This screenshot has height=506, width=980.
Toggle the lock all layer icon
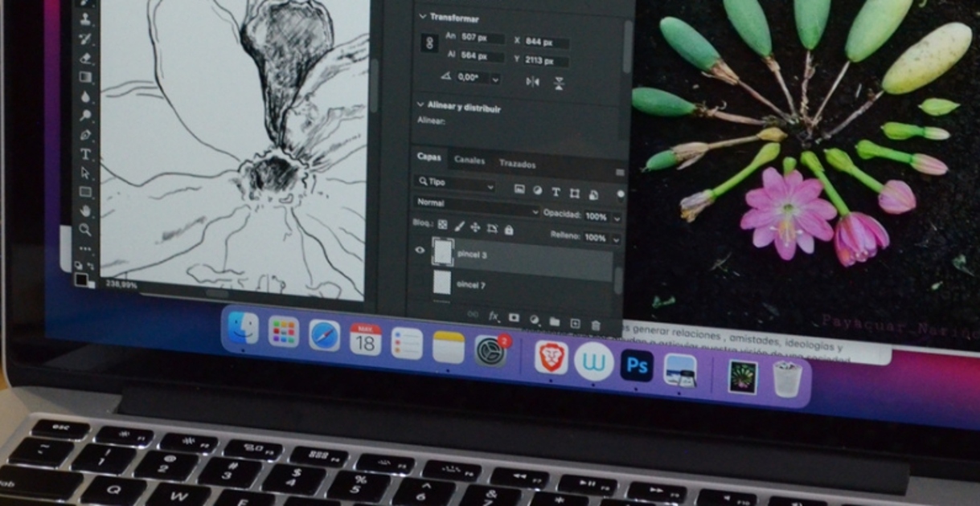click(x=508, y=230)
